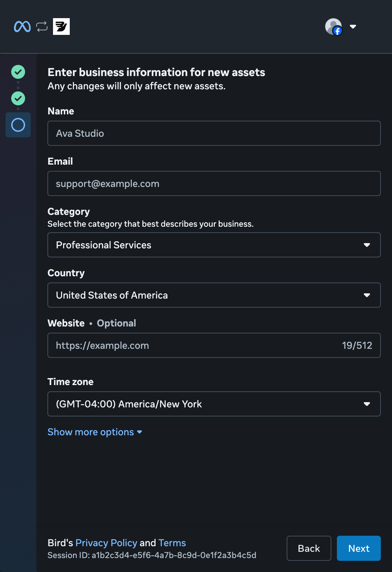The image size is (392, 572).
Task: Open the Time zone dropdown
Action: pos(214,404)
